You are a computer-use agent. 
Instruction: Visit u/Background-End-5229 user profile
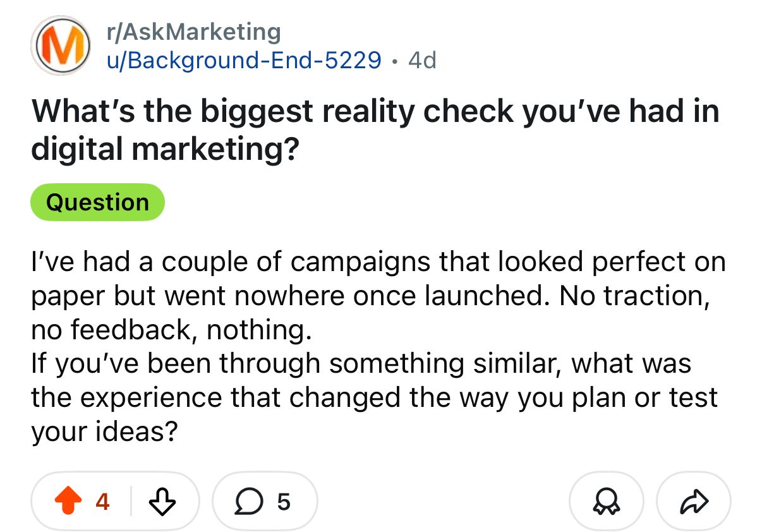click(x=243, y=60)
